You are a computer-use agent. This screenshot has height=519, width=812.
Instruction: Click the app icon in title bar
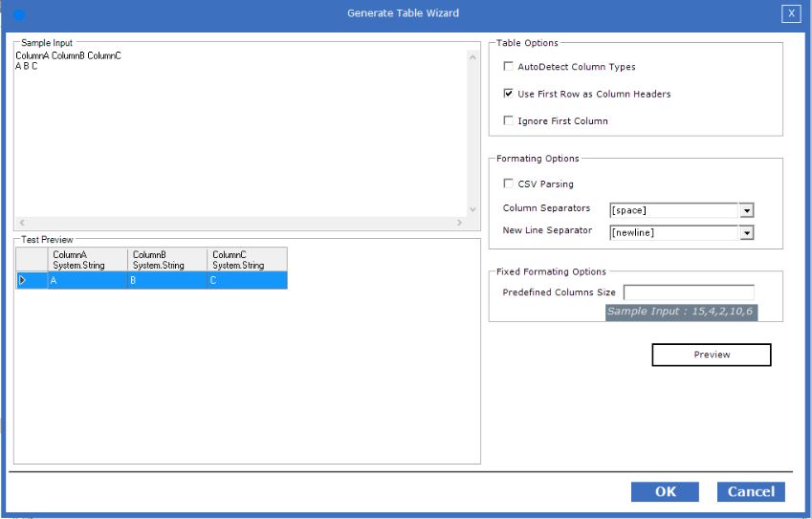coord(19,13)
